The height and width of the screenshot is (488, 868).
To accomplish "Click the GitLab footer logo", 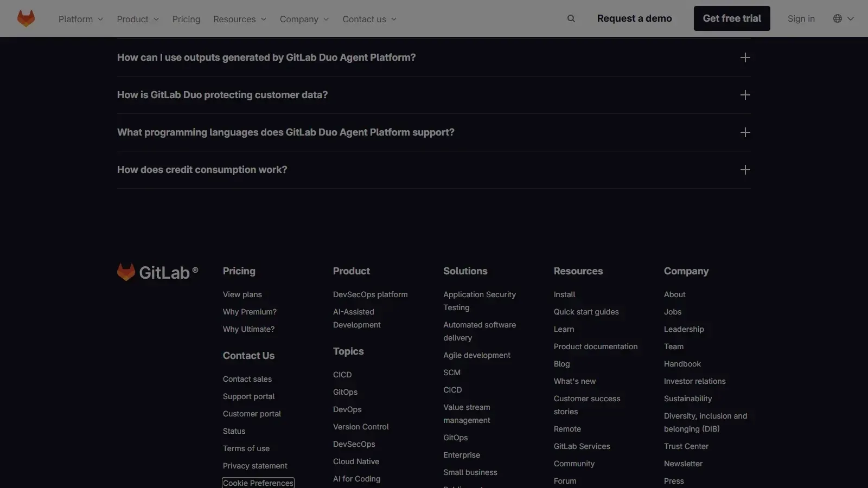I will coord(157,272).
